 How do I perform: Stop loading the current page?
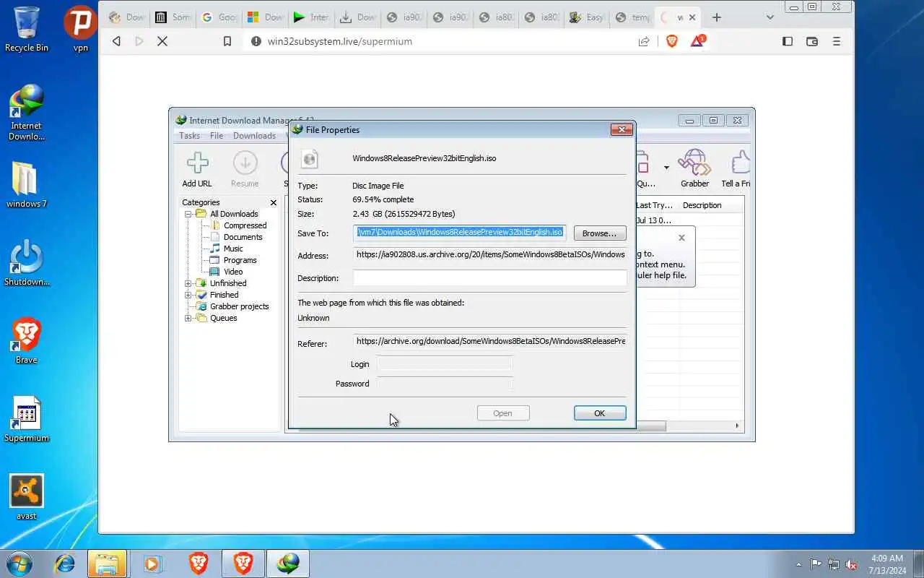tap(162, 41)
